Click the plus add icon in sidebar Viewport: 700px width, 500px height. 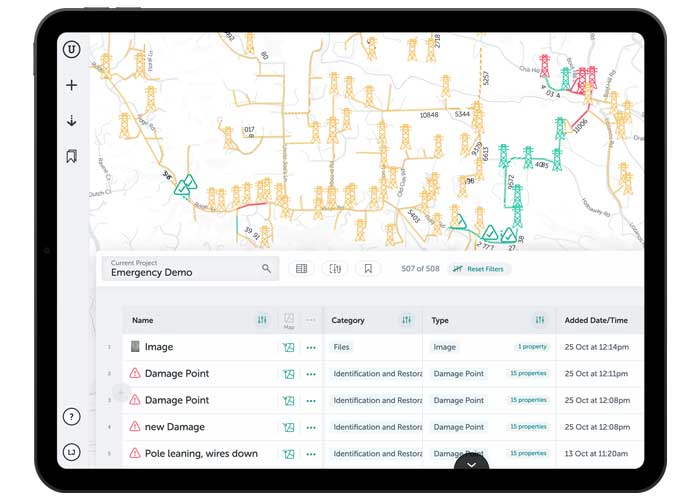(71, 85)
